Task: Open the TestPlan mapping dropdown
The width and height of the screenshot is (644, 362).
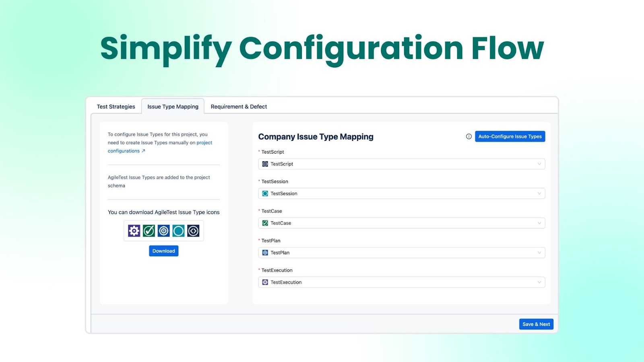Action: [402, 253]
